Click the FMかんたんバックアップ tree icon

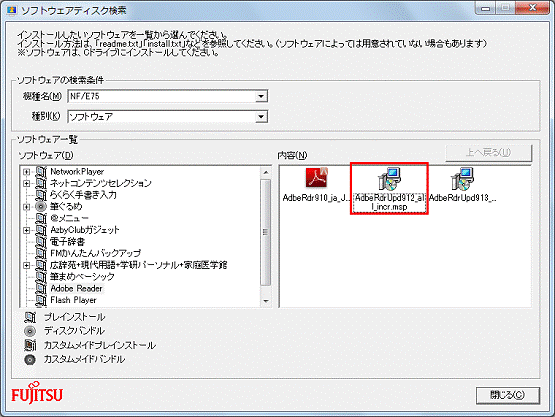click(41, 253)
